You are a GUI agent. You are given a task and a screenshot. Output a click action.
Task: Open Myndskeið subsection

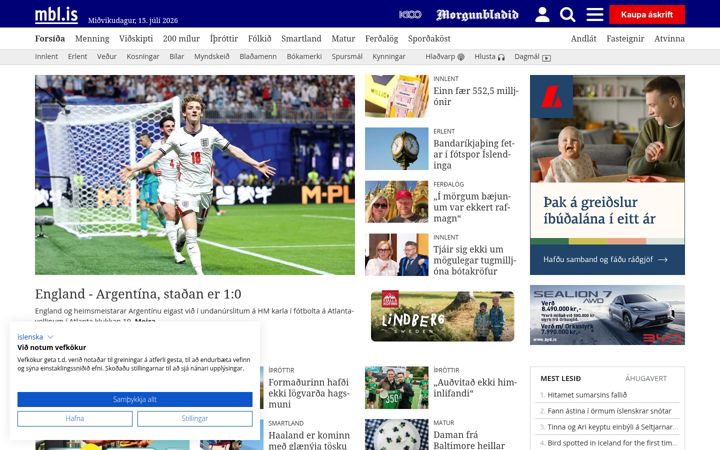click(212, 56)
